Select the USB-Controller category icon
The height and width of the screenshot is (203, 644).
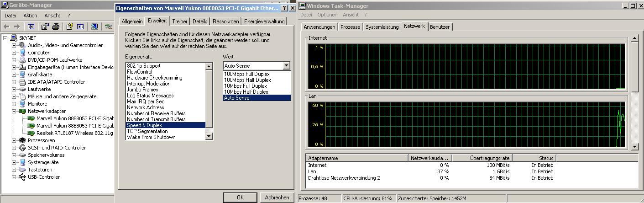click(22, 177)
